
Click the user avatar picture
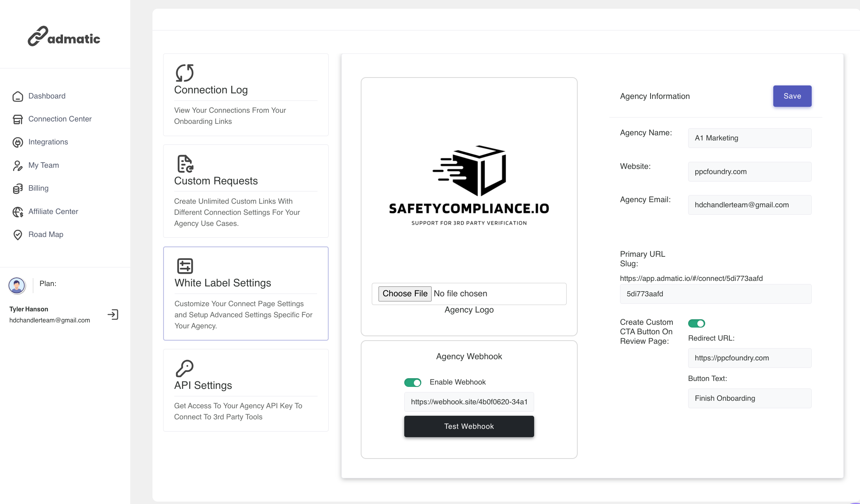tap(17, 285)
